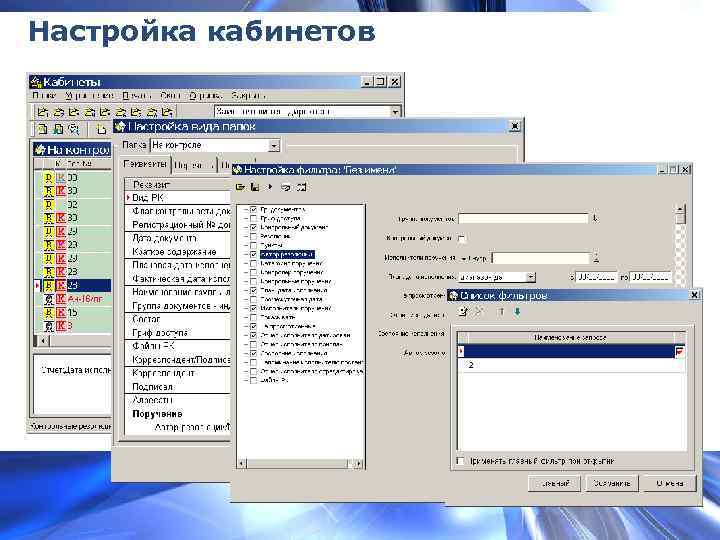This screenshot has width=720, height=540.
Task: Click scroll-up arrow of filter settings pane
Action: [x=681, y=208]
